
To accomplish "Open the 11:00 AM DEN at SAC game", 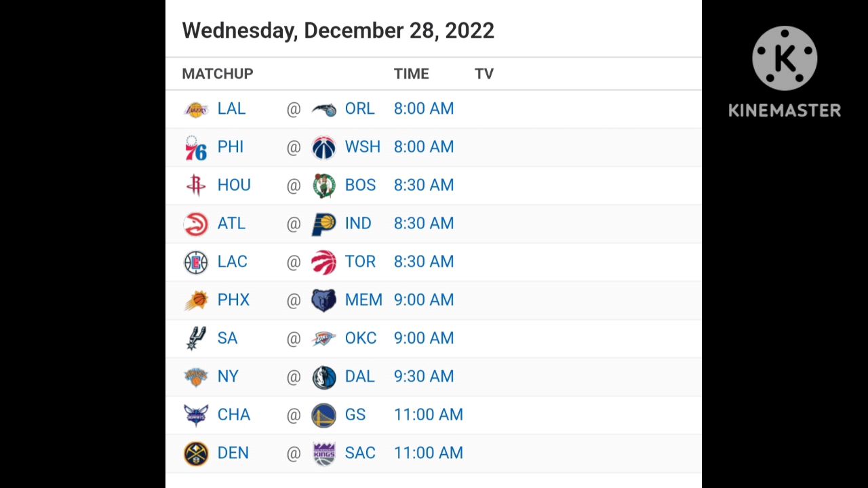I will coord(429,453).
